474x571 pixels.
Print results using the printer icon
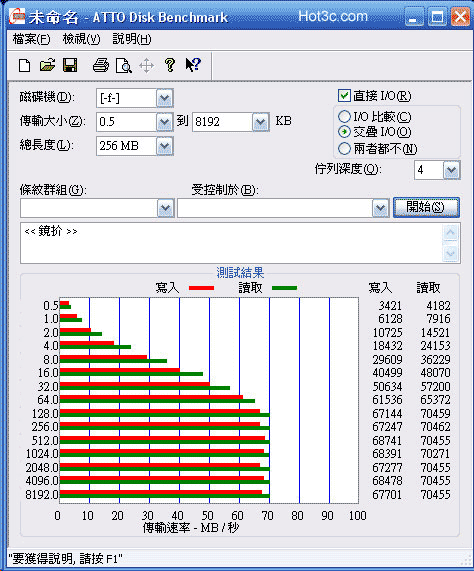[101, 66]
